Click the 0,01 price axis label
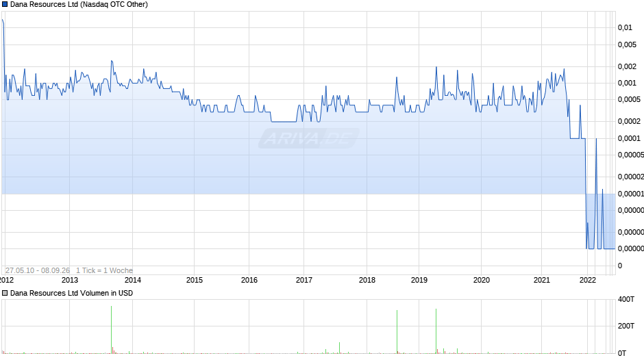This screenshot has height=360, width=644. tap(625, 27)
